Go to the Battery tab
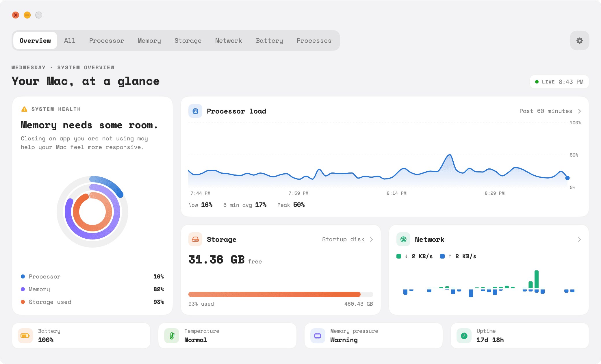 click(x=270, y=40)
